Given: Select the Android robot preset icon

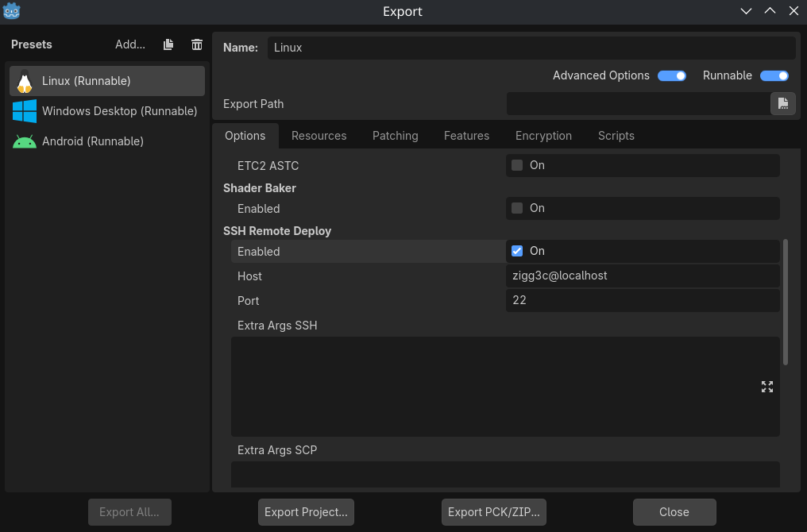Looking at the screenshot, I should (25, 141).
